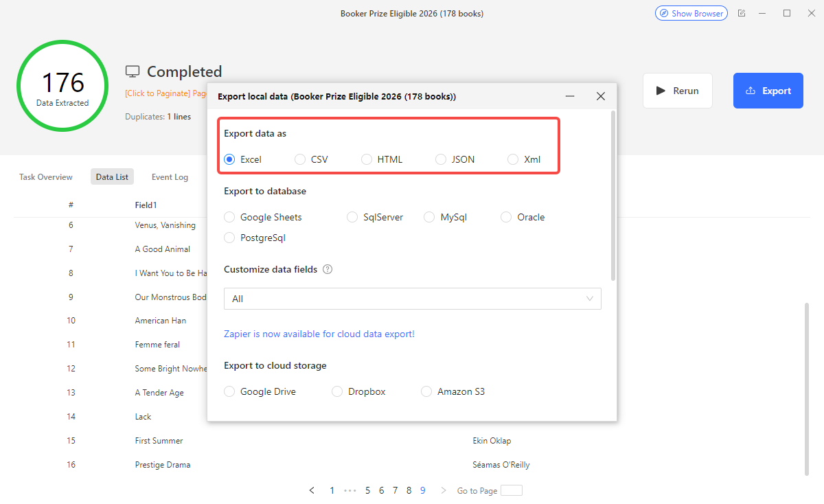The image size is (824, 504).
Task: Switch to the Event Log tab
Action: [x=170, y=176]
